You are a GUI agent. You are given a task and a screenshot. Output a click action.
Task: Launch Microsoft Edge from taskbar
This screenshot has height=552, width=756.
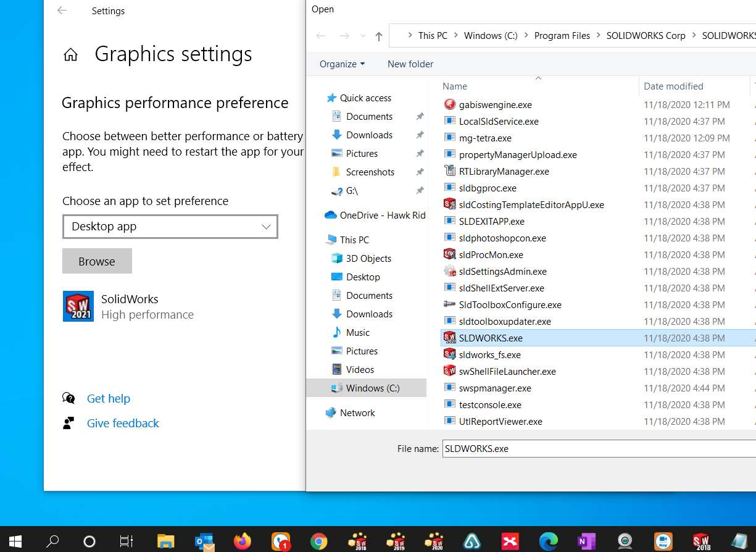(548, 542)
